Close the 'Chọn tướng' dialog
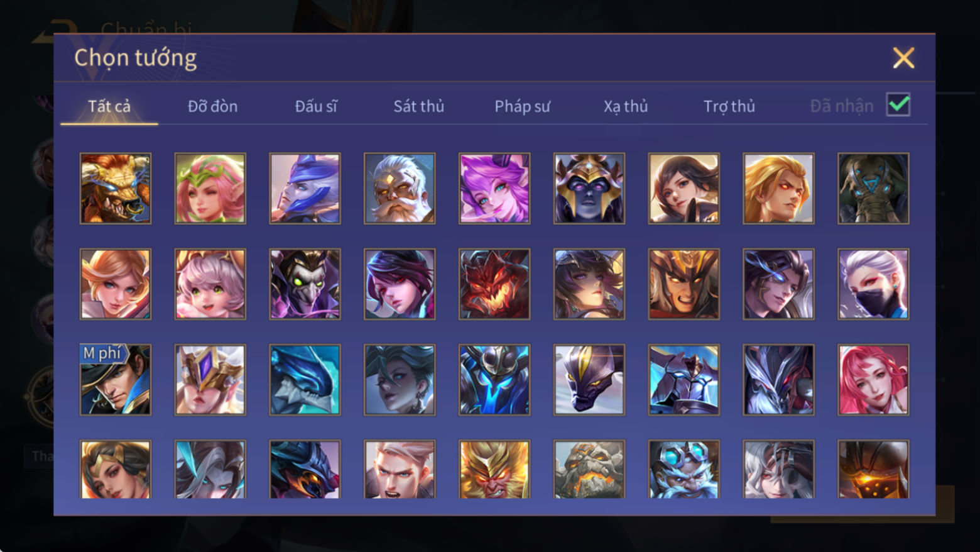The height and width of the screenshot is (552, 980). [903, 58]
